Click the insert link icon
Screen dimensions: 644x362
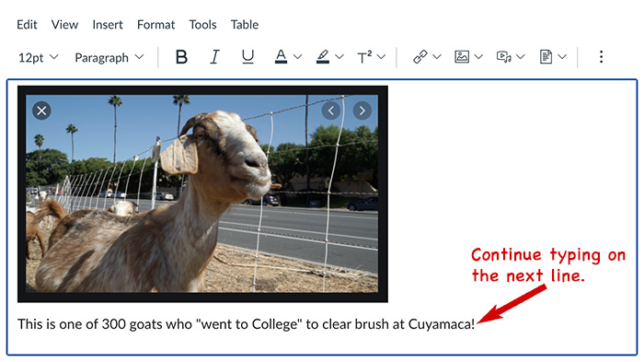(420, 57)
